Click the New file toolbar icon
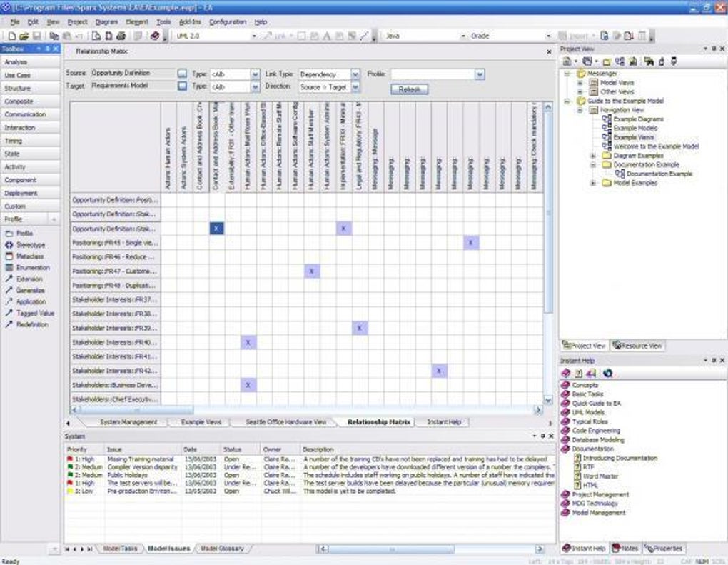 (12, 36)
